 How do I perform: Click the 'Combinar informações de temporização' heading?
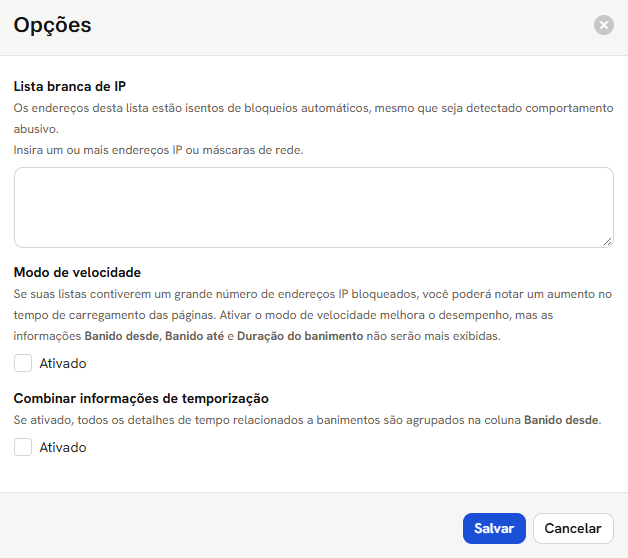tap(141, 399)
